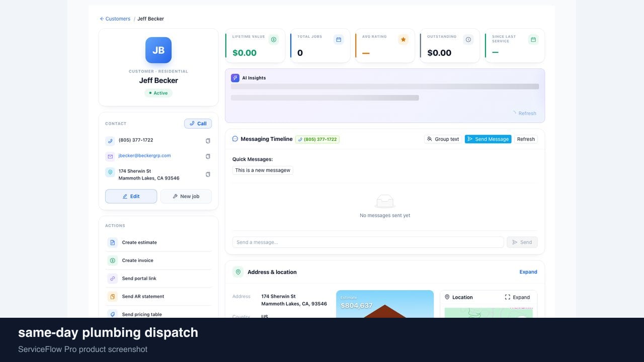This screenshot has width=644, height=362.
Task: Refresh the Messaging Timeline
Action: [526, 139]
